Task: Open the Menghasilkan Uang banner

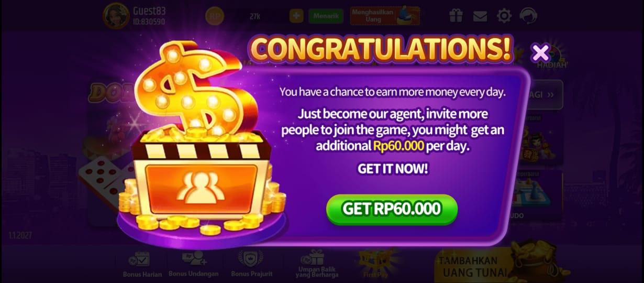Action: [x=385, y=16]
